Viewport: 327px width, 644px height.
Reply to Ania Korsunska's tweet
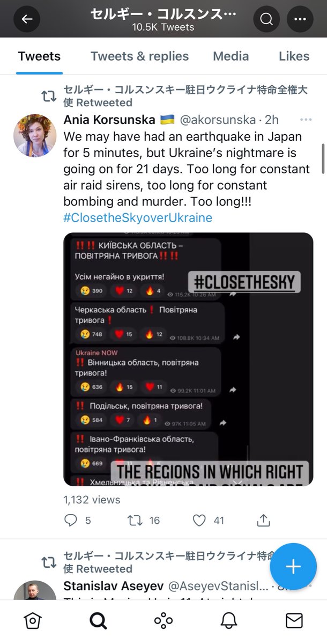[x=71, y=519]
